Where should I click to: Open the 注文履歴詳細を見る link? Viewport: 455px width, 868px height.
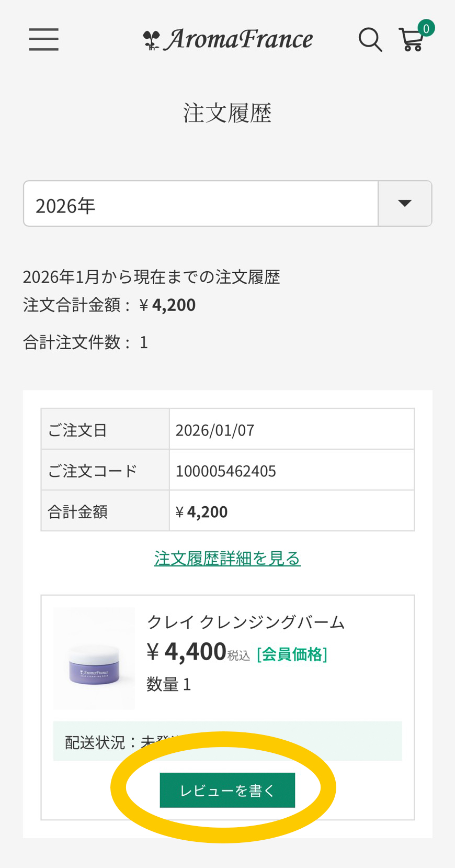[227, 558]
